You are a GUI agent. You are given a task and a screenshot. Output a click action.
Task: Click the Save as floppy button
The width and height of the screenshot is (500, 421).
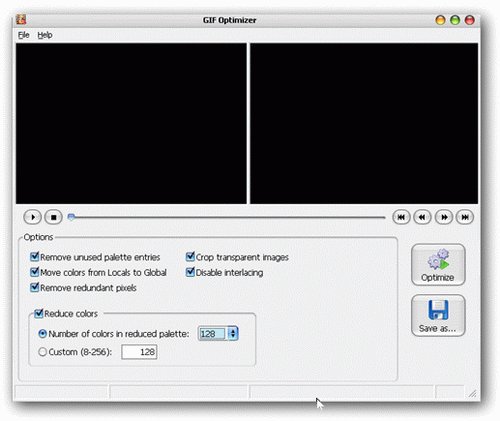(438, 316)
